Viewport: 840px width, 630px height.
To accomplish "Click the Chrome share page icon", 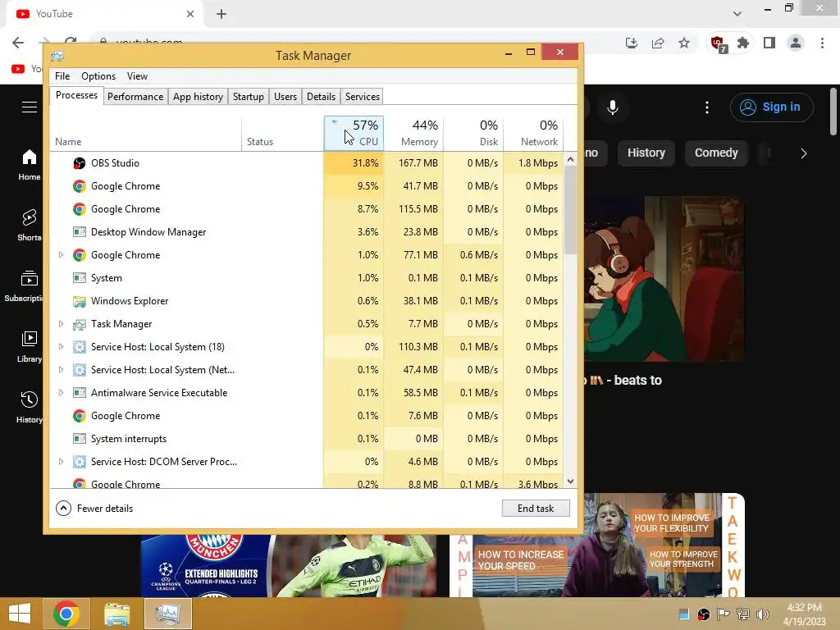I will coord(658,43).
